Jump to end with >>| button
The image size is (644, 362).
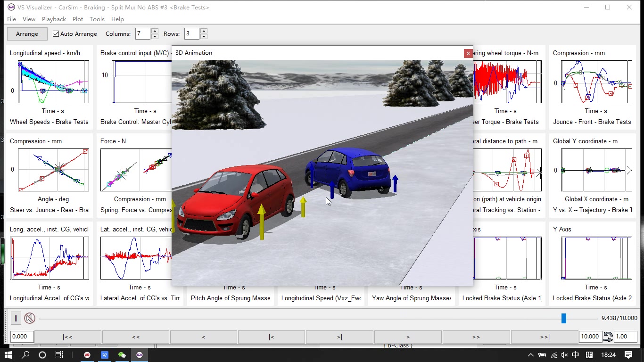[545, 337]
